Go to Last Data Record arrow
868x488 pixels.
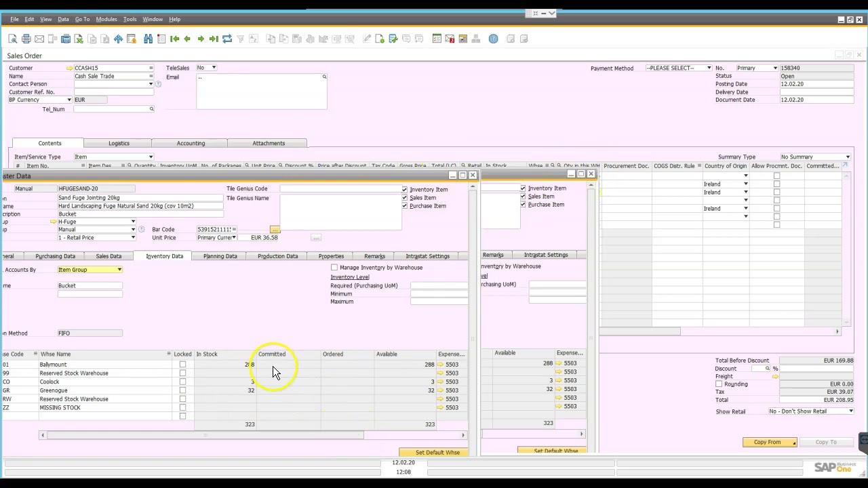214,39
